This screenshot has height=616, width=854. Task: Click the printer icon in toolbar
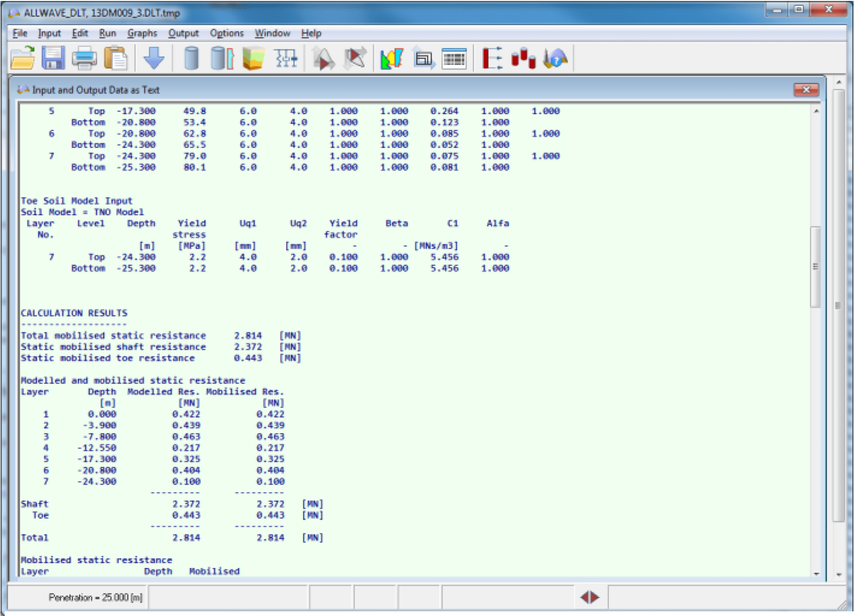click(x=84, y=58)
